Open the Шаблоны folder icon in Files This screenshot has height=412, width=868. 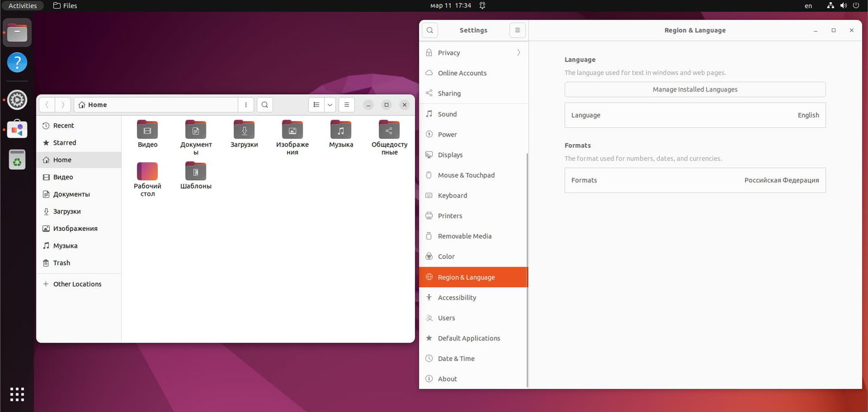(196, 171)
